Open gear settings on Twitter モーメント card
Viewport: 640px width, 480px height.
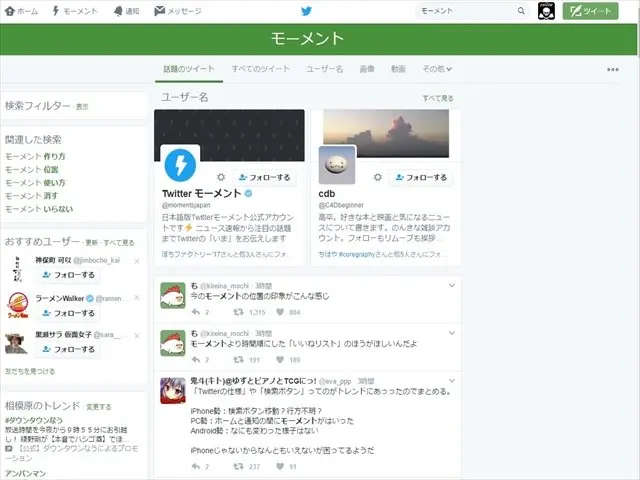(221, 177)
